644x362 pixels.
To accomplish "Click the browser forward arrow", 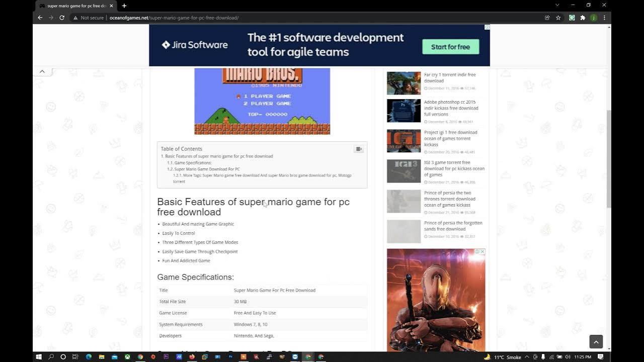I will [51, 18].
